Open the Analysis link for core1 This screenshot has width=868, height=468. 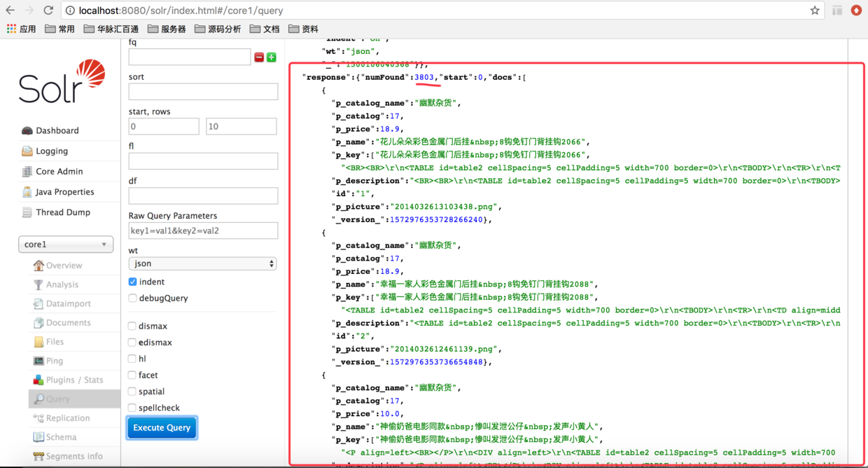point(62,284)
